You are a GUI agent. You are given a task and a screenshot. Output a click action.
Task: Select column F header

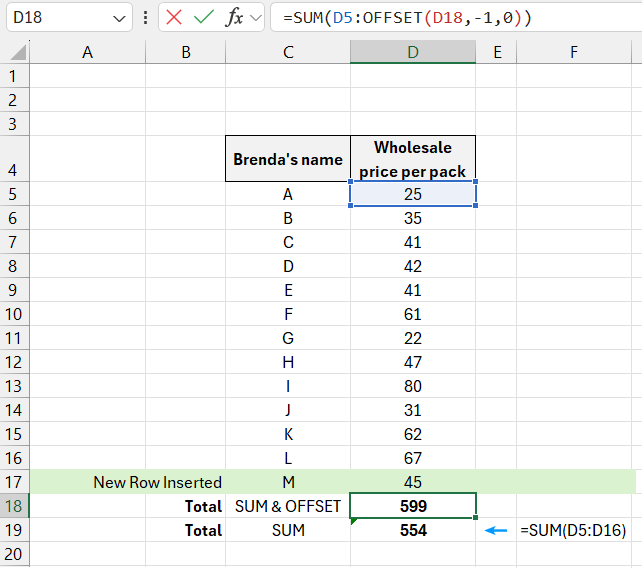click(x=574, y=52)
